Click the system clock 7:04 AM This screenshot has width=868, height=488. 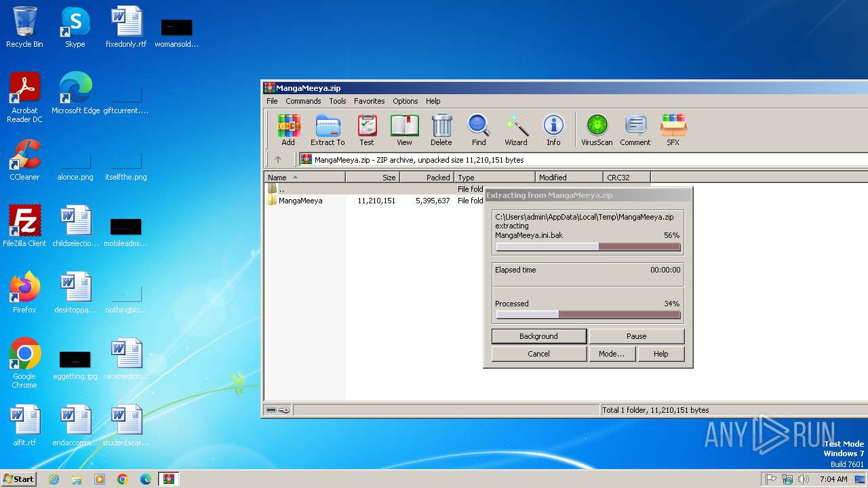point(833,479)
